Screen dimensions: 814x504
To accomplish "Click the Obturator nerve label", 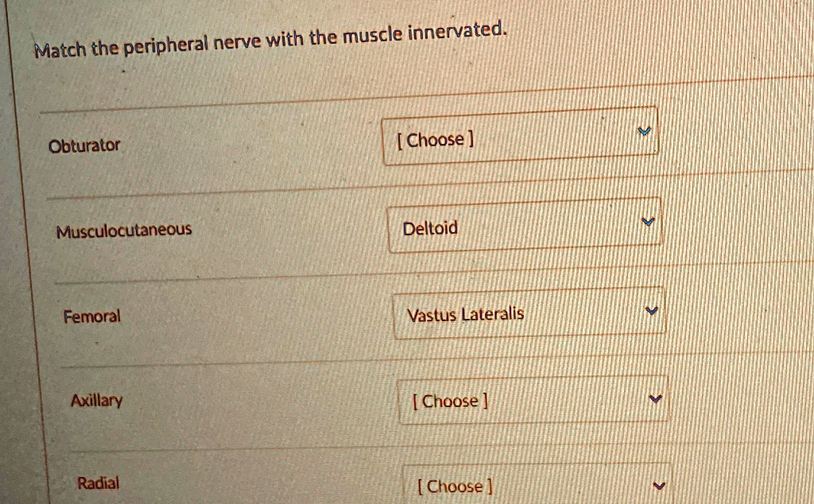I will (85, 145).
